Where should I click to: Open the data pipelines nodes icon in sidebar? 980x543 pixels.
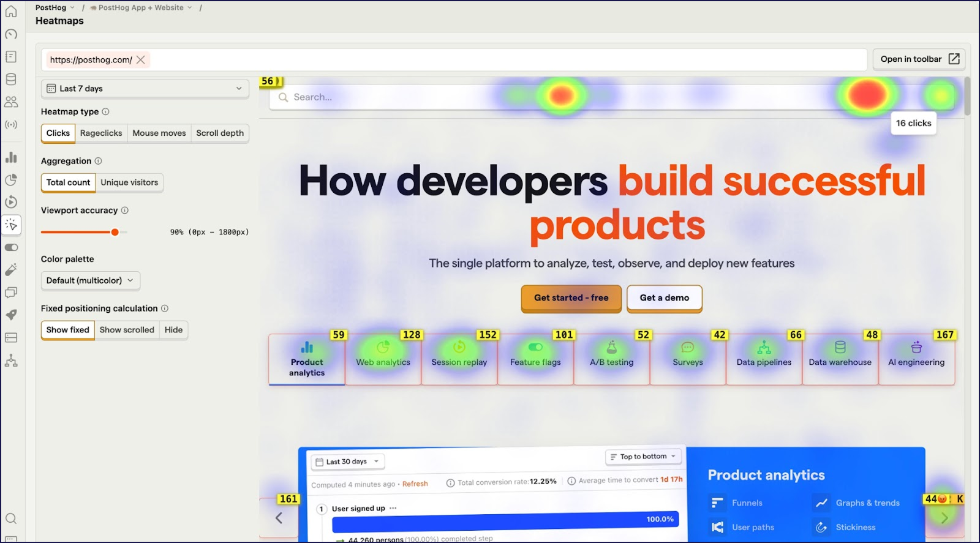coord(11,361)
